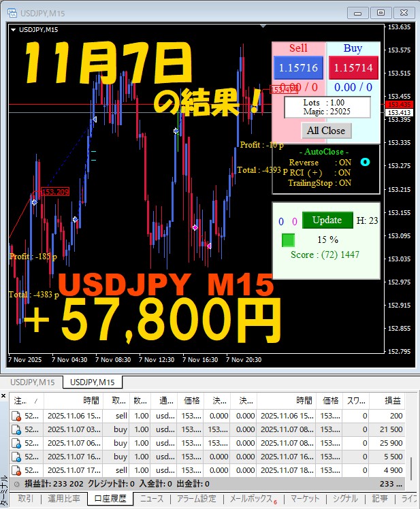
Task: Sort by the スワップ column header
Action: click(x=356, y=401)
